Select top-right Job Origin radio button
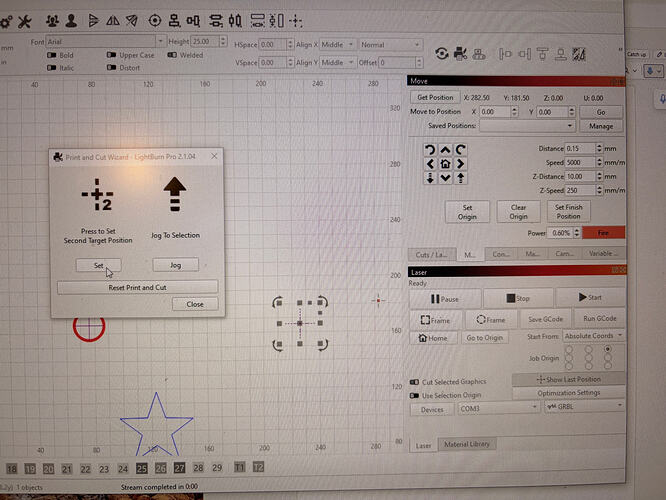The image size is (666, 500). tap(608, 349)
